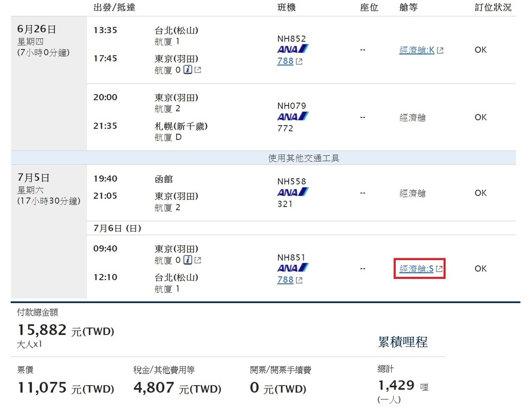Click the 6月26日 departure date
This screenshot has height=420, width=529.
point(37,29)
